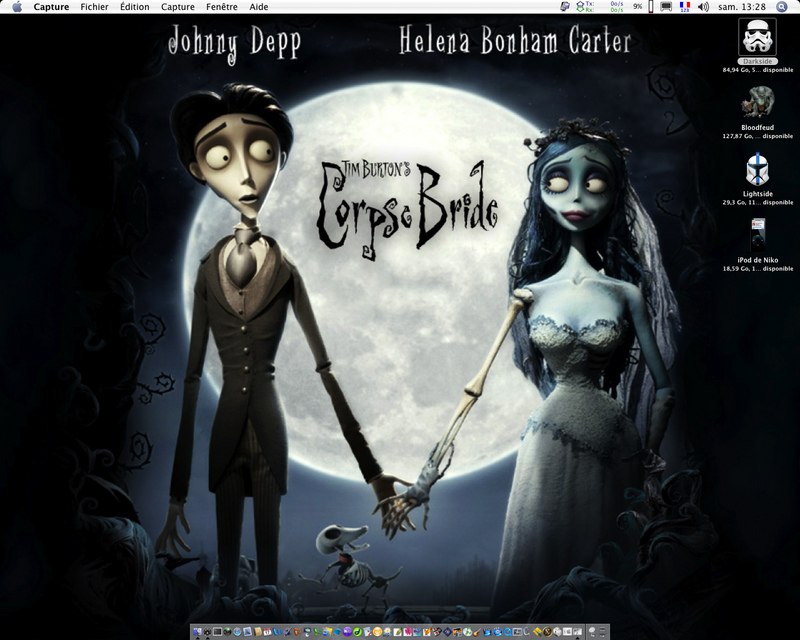
Task: Open iCal calendar in the Dock
Action: tap(267, 632)
